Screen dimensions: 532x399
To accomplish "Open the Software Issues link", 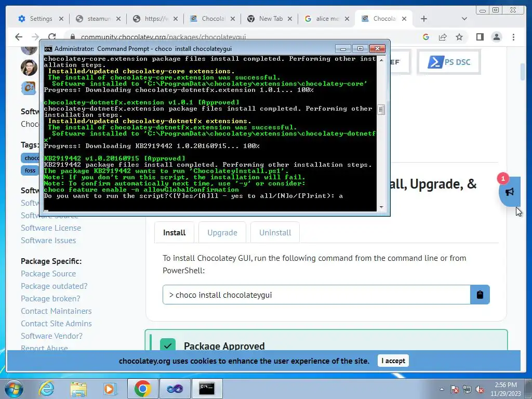I will click(x=48, y=241).
